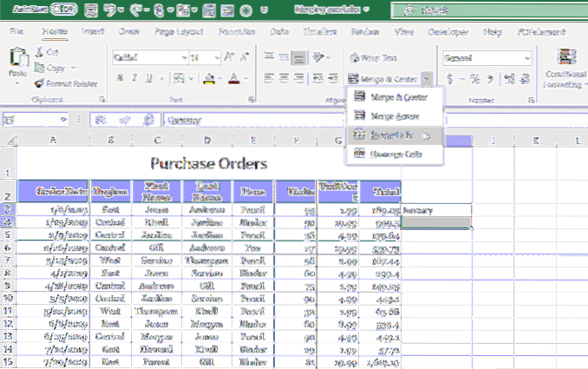Open the font name combo box

click(x=150, y=57)
